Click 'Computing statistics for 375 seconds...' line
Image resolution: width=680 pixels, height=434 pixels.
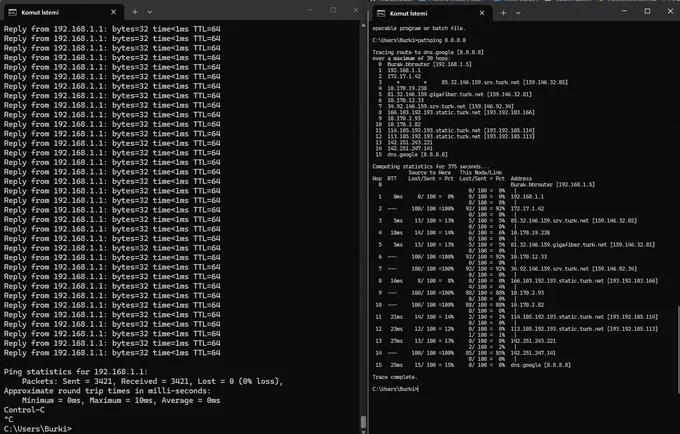[x=431, y=166]
